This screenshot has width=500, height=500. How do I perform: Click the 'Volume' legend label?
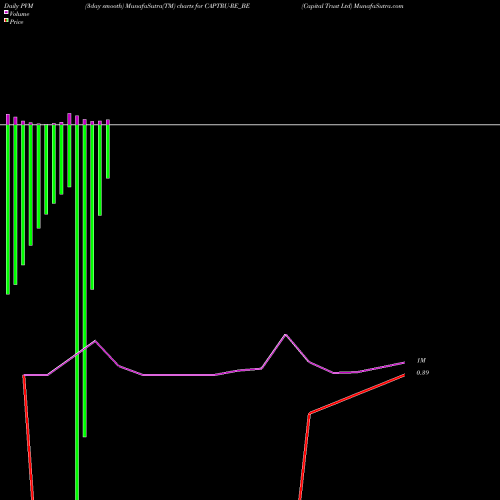(x=19, y=14)
